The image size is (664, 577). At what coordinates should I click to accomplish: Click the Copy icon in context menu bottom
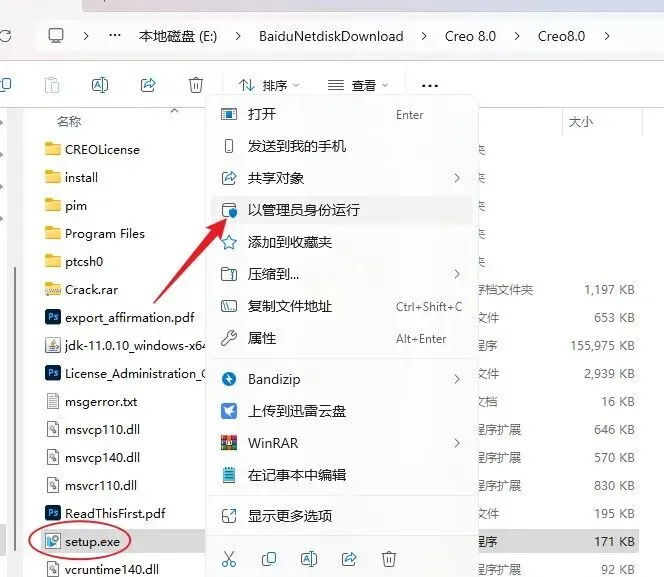click(269, 559)
